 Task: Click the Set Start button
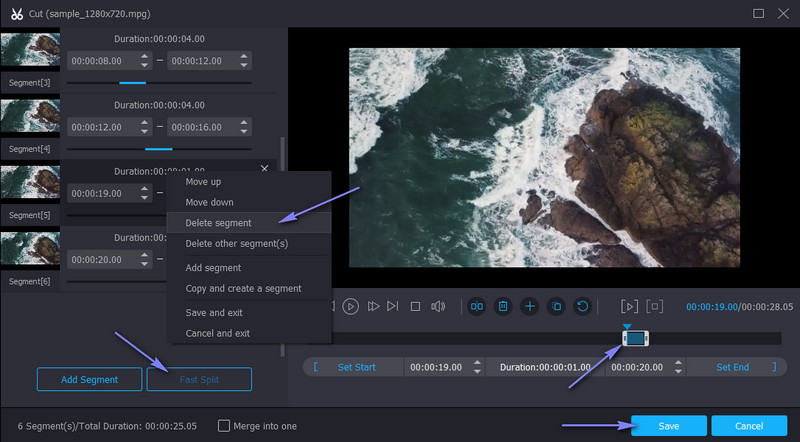click(356, 367)
